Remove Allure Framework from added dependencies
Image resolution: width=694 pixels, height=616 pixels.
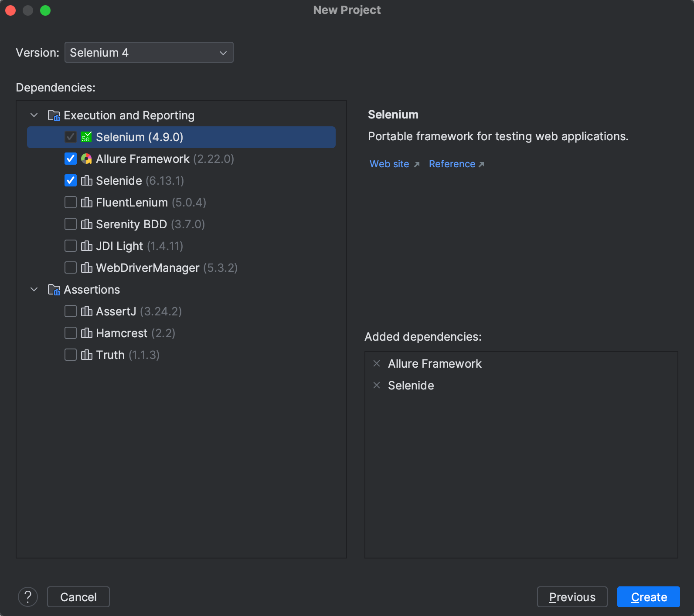[x=377, y=364]
